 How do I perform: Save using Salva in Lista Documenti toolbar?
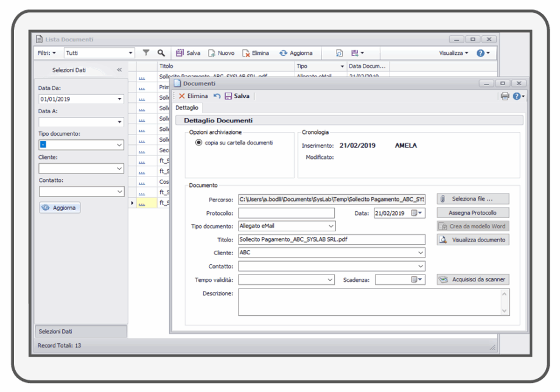[x=188, y=53]
